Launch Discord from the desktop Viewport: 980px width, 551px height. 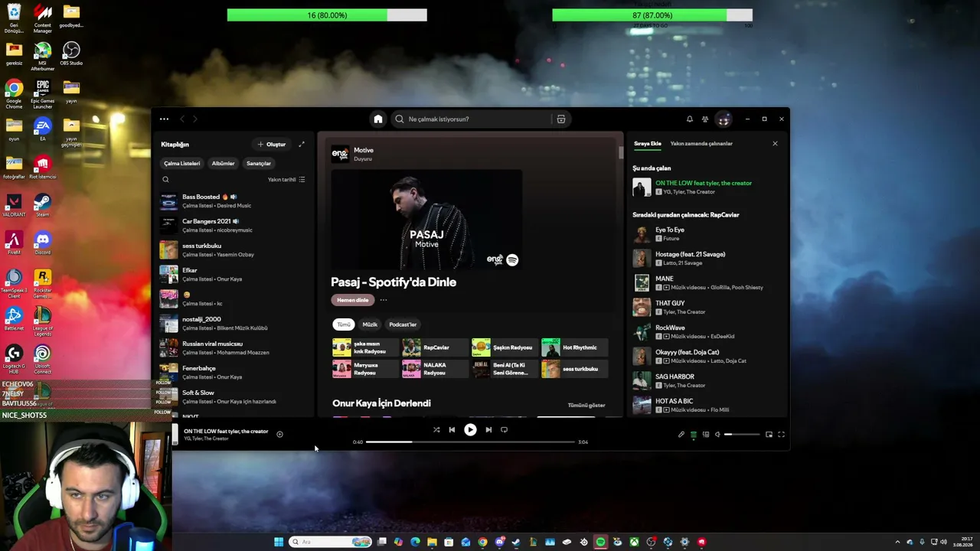(42, 244)
